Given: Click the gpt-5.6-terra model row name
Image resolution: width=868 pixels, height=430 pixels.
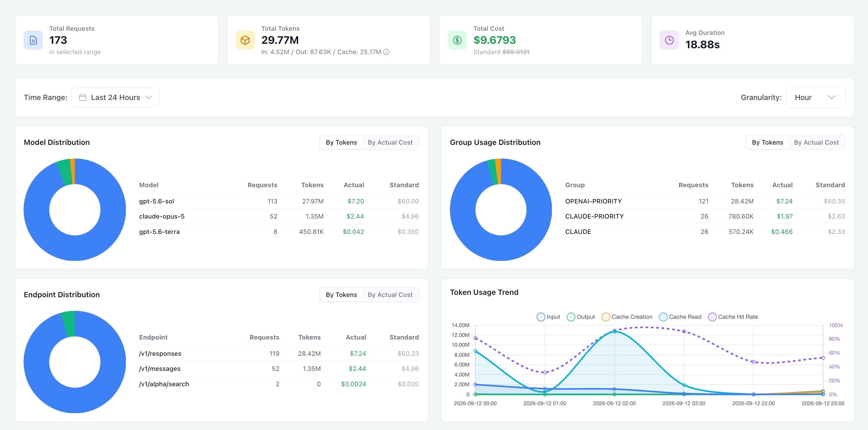Looking at the screenshot, I should 159,232.
